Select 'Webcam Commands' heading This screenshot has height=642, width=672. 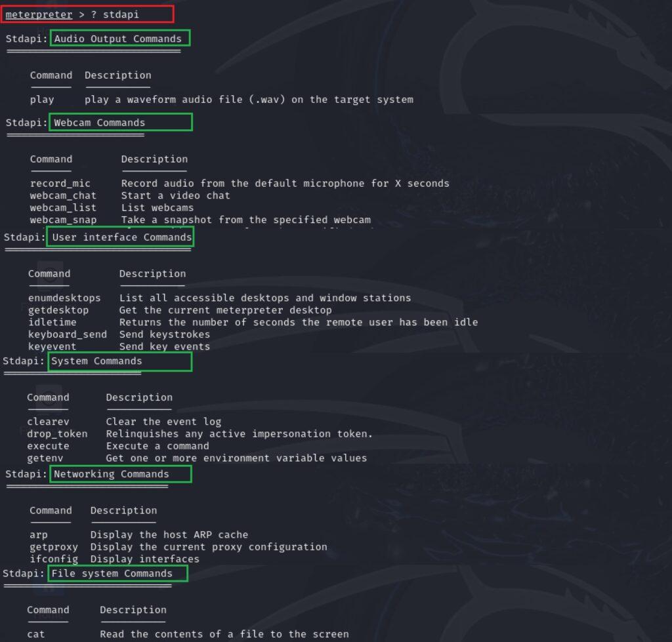click(100, 123)
